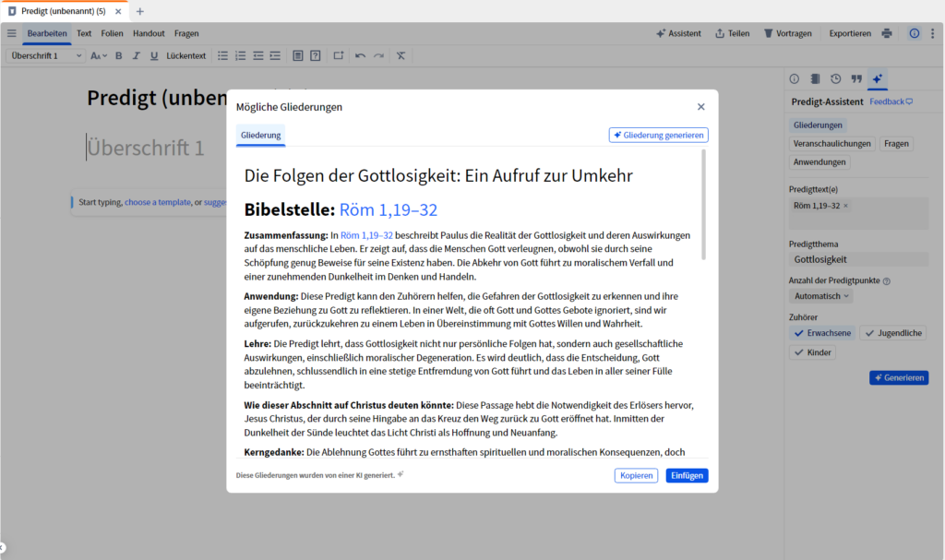This screenshot has height=560, width=945.
Task: Close the Mögliche Gliederungen dialog
Action: coord(701,107)
